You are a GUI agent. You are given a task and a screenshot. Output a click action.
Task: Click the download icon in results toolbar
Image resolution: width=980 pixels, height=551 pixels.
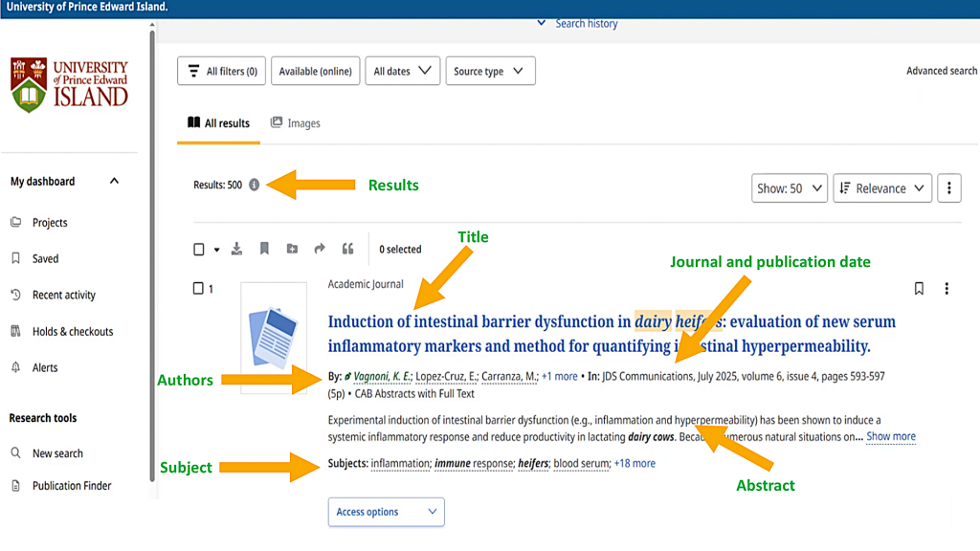click(237, 249)
